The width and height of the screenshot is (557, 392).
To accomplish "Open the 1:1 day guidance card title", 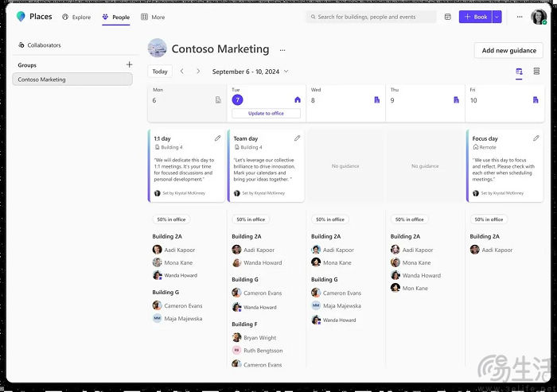I will (162, 138).
